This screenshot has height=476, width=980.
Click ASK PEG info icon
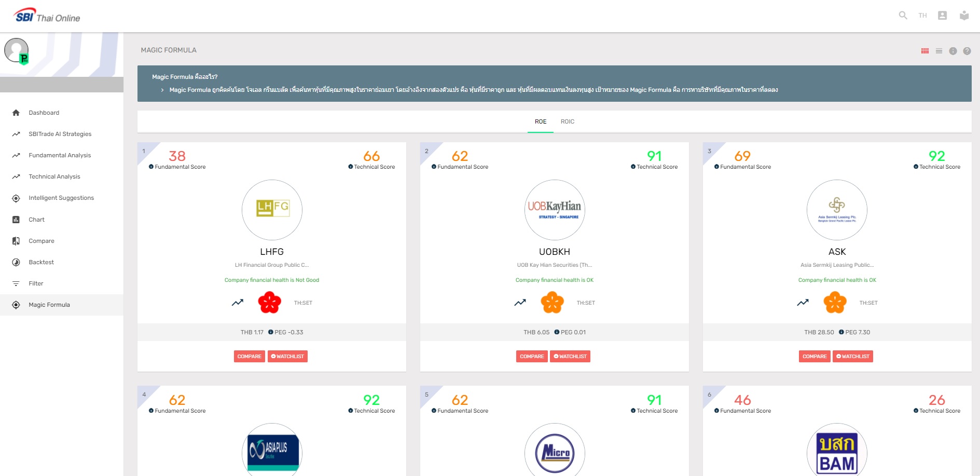point(841,332)
